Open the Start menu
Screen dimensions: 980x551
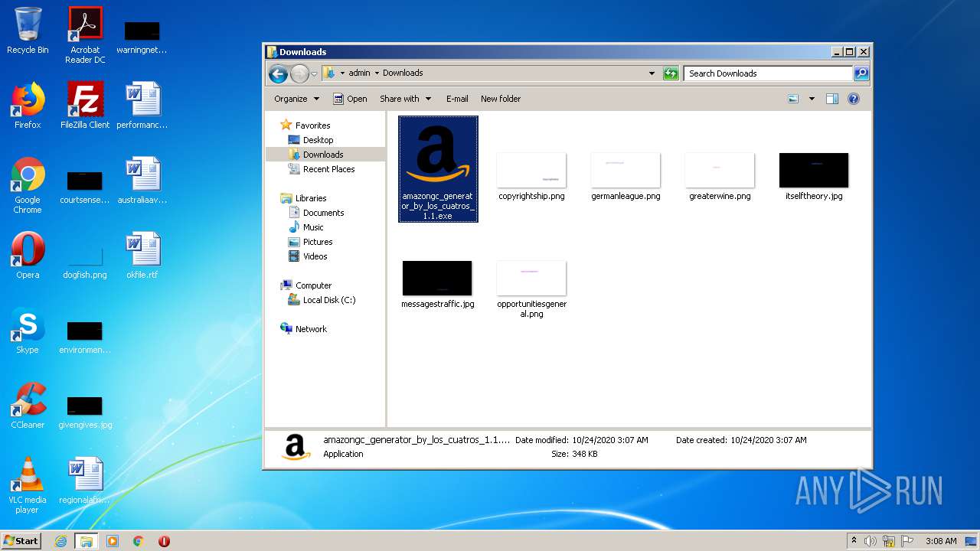point(21,541)
